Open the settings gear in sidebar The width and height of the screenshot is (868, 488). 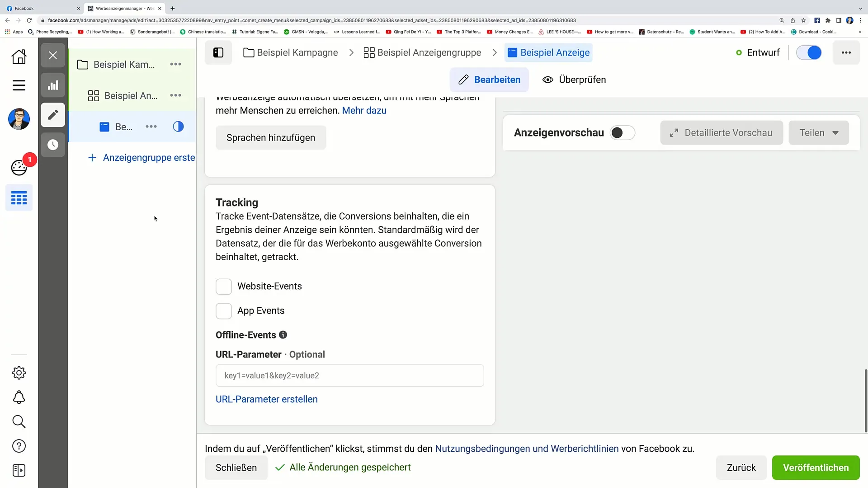coord(19,373)
